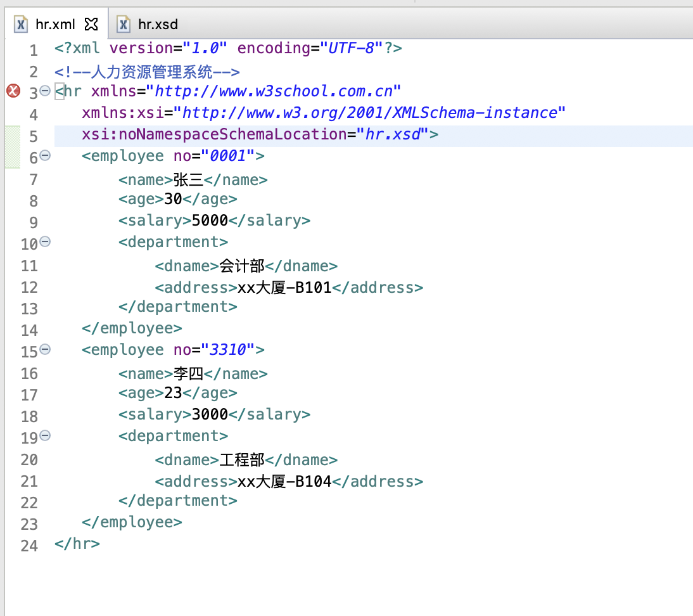Click line number 24 in the gutter
The image size is (693, 616).
coord(29,546)
